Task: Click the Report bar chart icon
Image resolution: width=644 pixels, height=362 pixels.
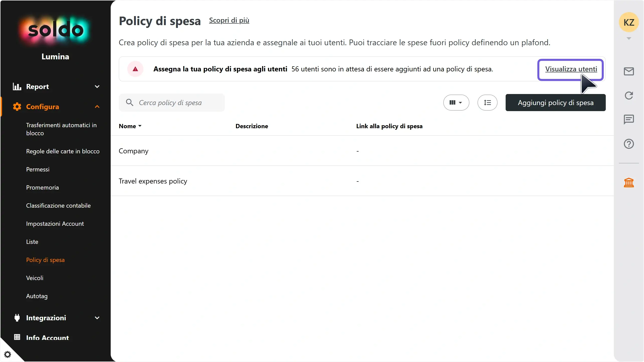Action: tap(17, 86)
